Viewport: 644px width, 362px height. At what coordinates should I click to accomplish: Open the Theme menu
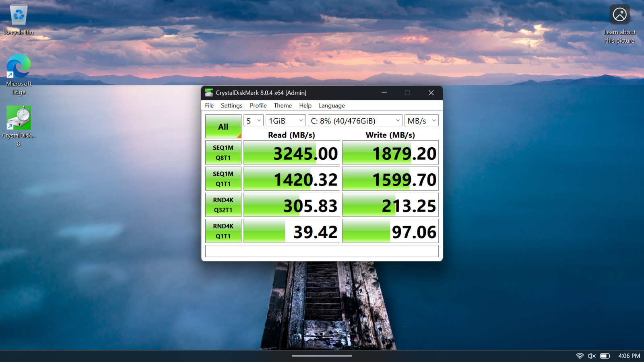coord(283,105)
